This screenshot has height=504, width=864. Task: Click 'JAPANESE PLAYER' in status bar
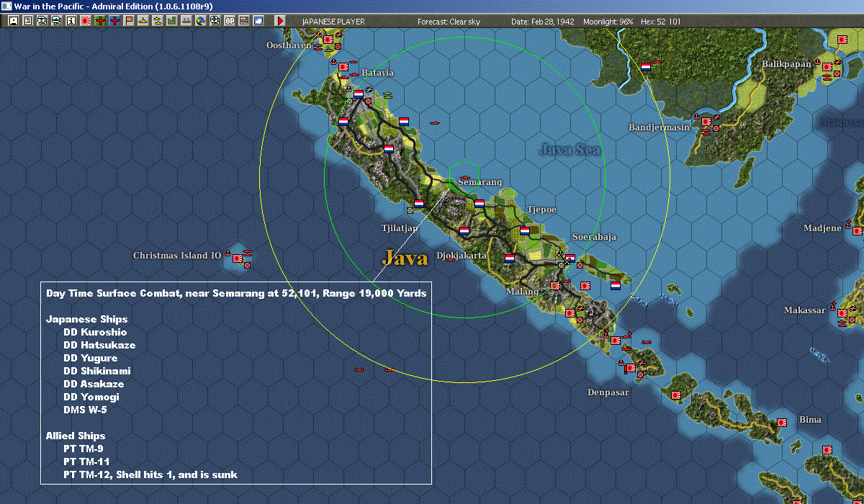click(333, 22)
